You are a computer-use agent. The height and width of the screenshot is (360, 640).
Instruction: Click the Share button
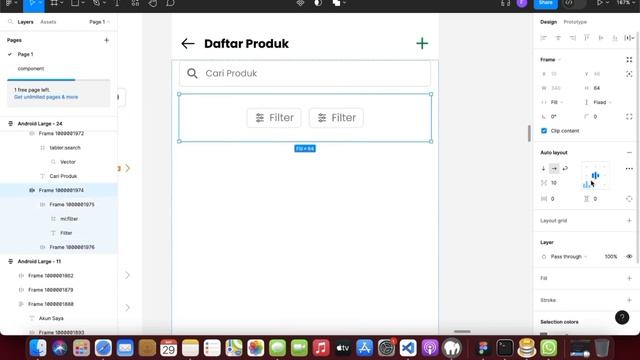coord(545,3)
